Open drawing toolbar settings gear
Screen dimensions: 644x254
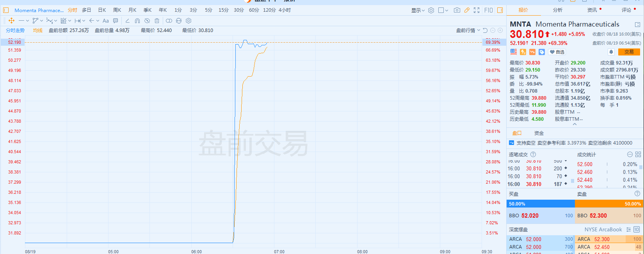189,21
